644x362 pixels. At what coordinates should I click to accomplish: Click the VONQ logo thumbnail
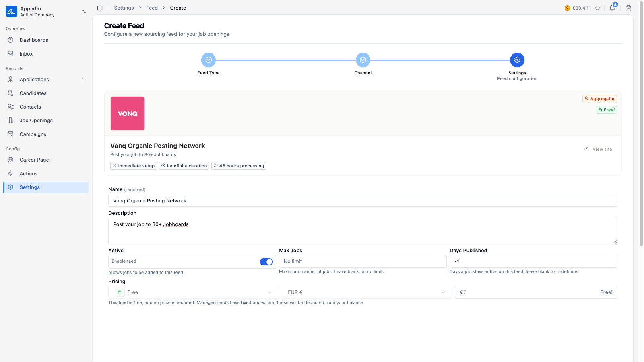128,113
